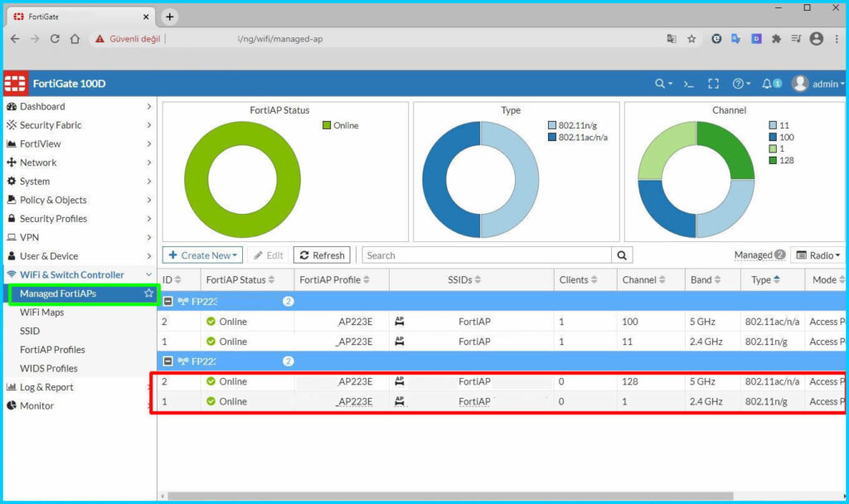The height and width of the screenshot is (504, 849).
Task: Select Managed FortiAPs in sidebar
Action: pos(58,293)
